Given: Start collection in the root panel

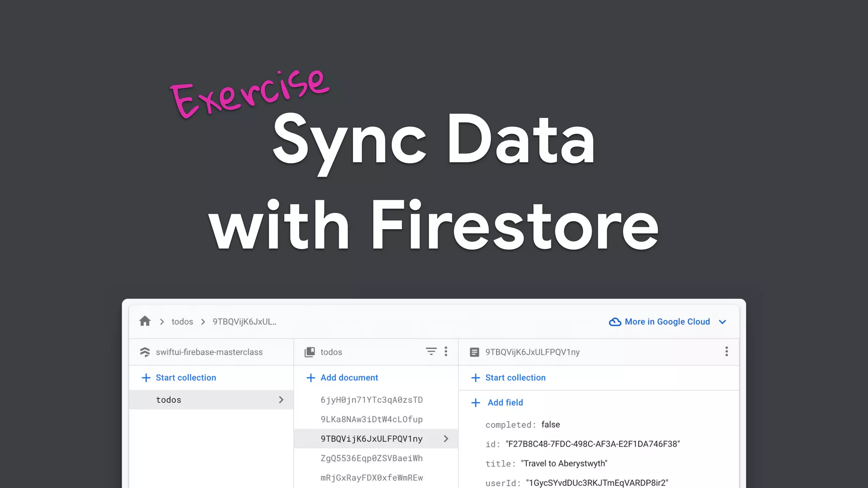Looking at the screenshot, I should [x=186, y=377].
